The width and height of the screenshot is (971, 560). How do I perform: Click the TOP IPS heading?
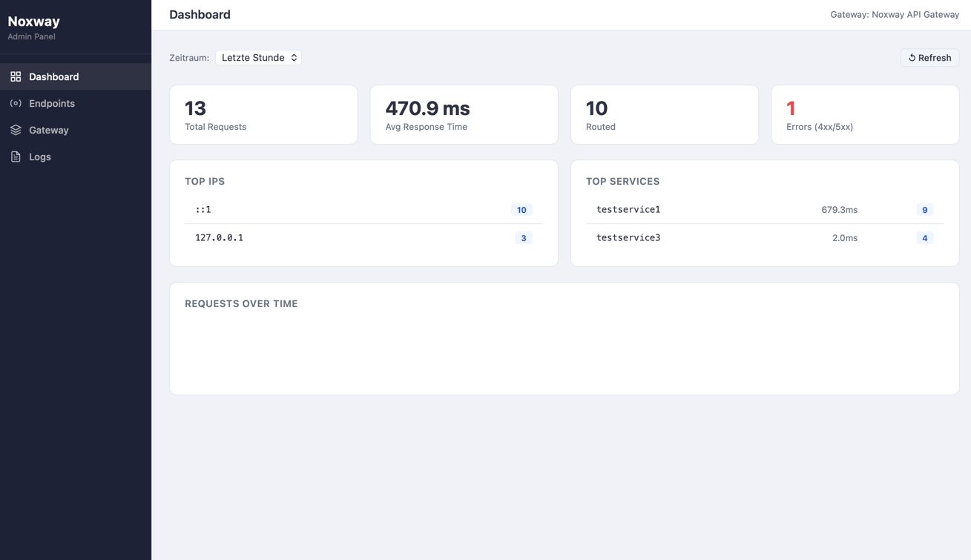205,181
